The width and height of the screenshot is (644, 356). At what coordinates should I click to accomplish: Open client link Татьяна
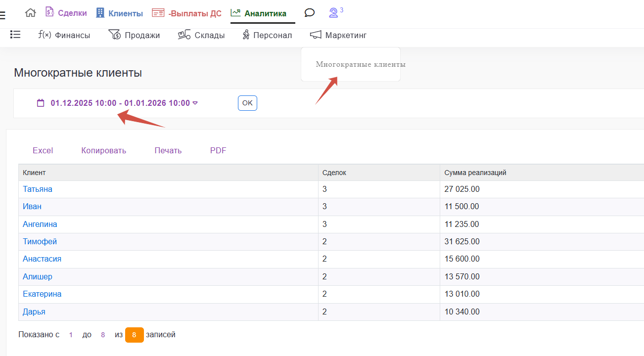tap(38, 189)
